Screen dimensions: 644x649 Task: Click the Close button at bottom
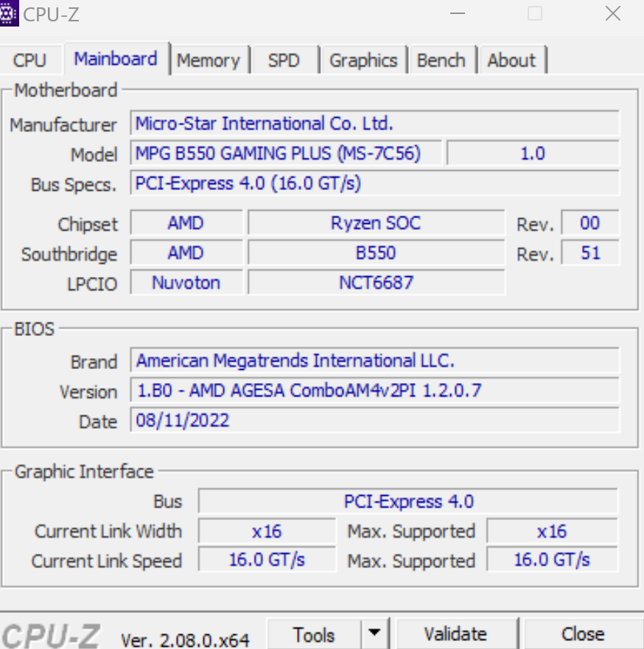coord(583,634)
